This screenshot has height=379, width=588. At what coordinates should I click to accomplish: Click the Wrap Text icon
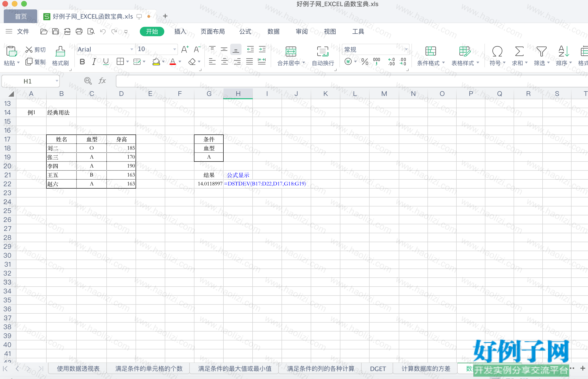323,51
